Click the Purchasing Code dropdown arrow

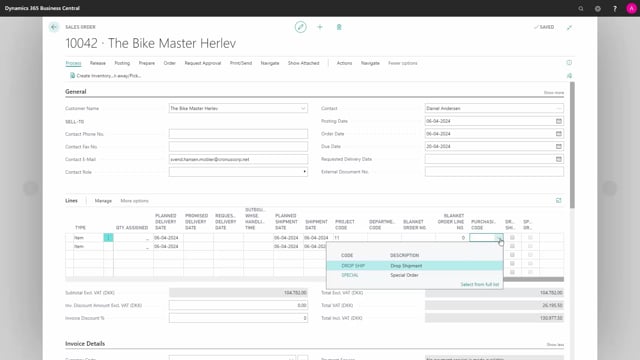pos(498,238)
